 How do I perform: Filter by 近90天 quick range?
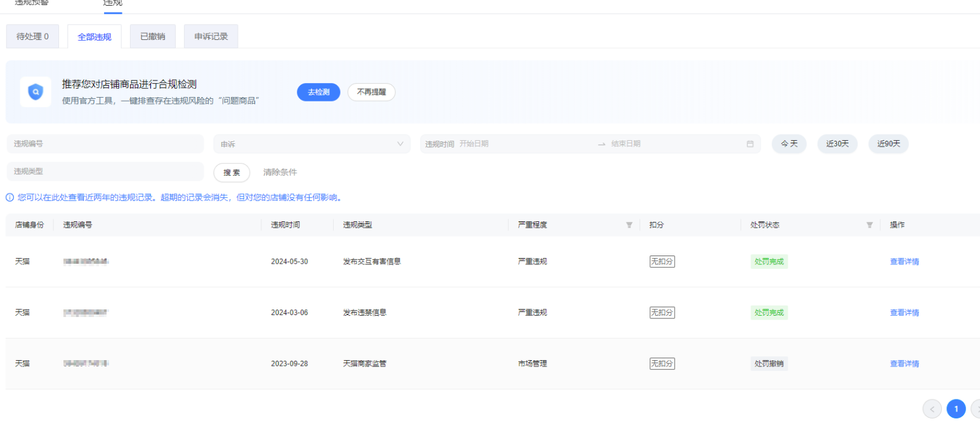point(888,144)
